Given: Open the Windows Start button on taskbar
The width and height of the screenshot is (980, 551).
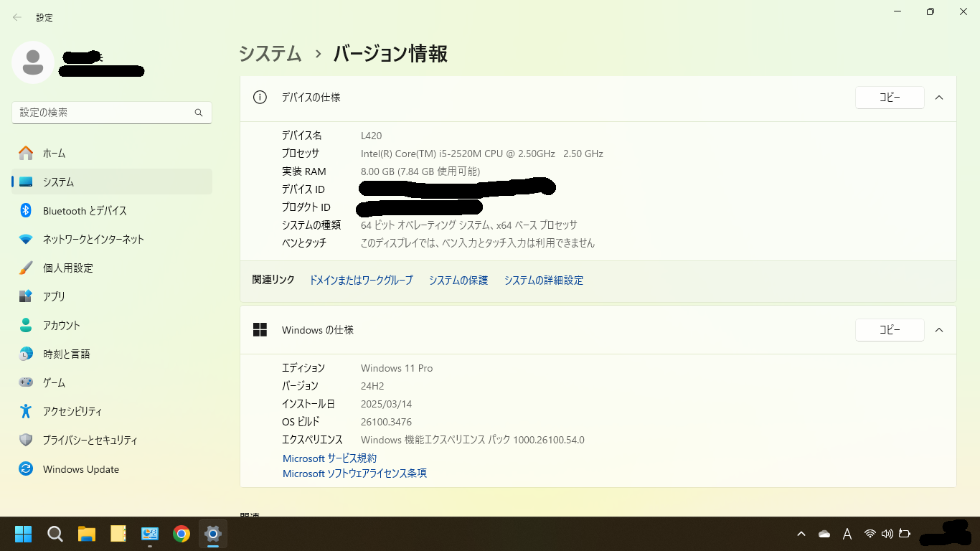Looking at the screenshot, I should click(24, 534).
